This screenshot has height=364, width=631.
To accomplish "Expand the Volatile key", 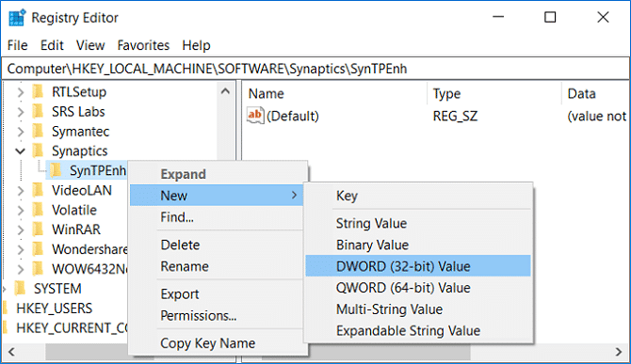I will [21, 210].
